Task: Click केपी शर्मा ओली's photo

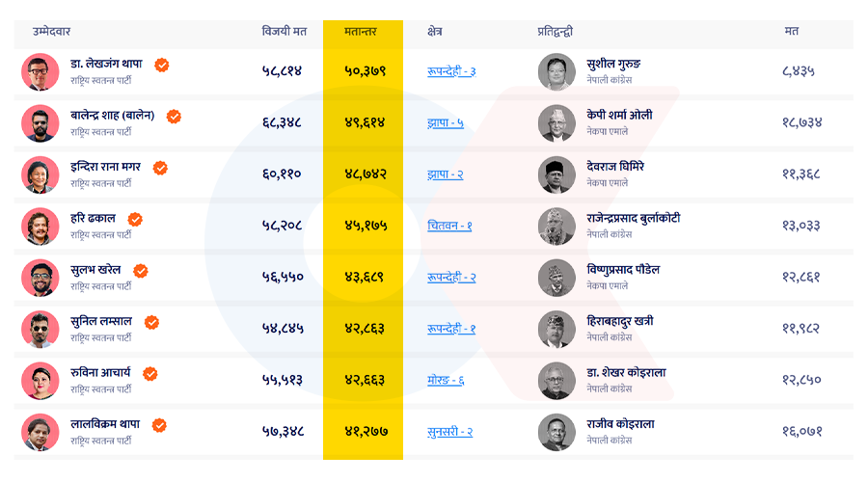Action: [x=556, y=122]
